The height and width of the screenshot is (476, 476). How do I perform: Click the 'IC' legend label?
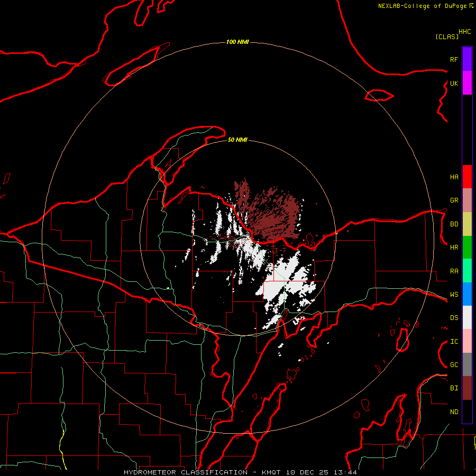tap(454, 342)
